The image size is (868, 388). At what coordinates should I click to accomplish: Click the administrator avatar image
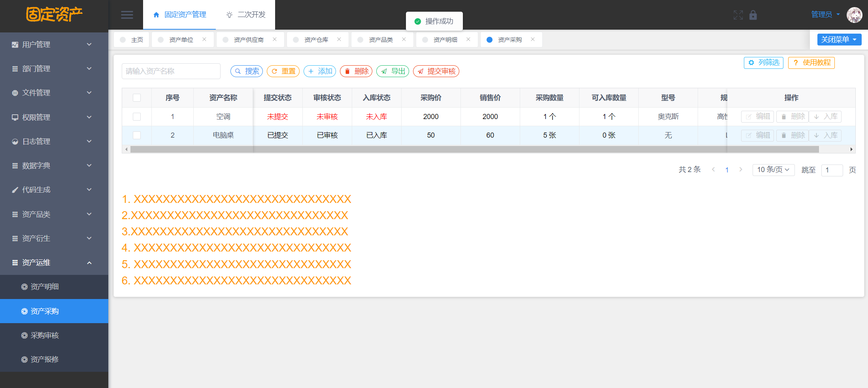click(x=854, y=15)
